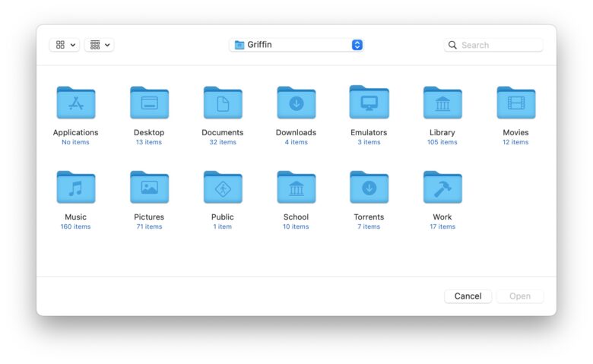Open the Documents folder
This screenshot has height=364, width=593.
coord(222,103)
